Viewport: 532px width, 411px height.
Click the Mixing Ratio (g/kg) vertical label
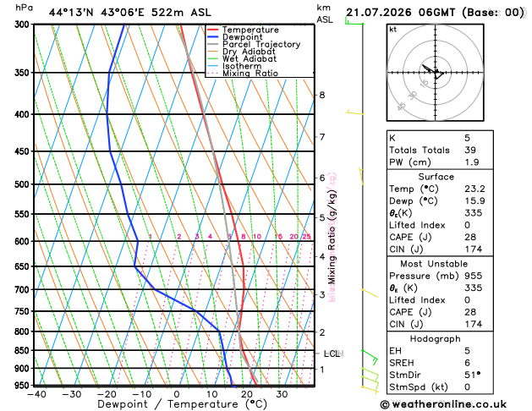click(332, 237)
